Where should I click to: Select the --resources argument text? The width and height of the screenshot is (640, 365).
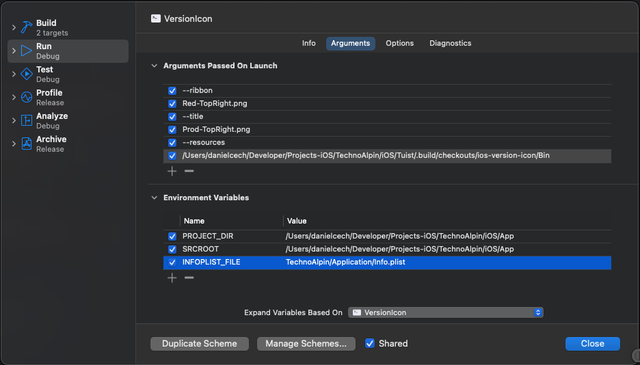[204, 142]
